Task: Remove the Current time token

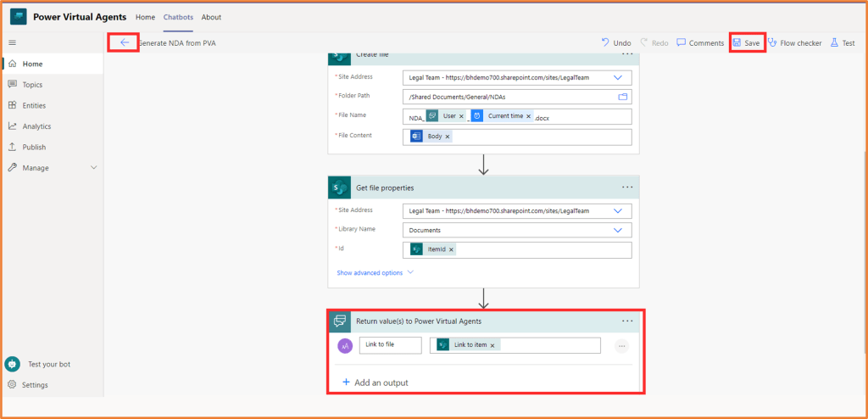Action: coord(528,116)
